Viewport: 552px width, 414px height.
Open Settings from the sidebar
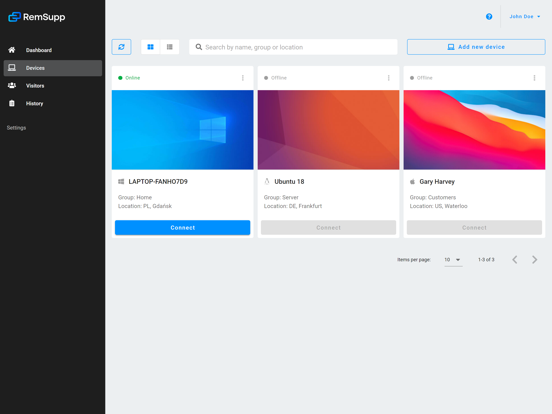(x=16, y=127)
